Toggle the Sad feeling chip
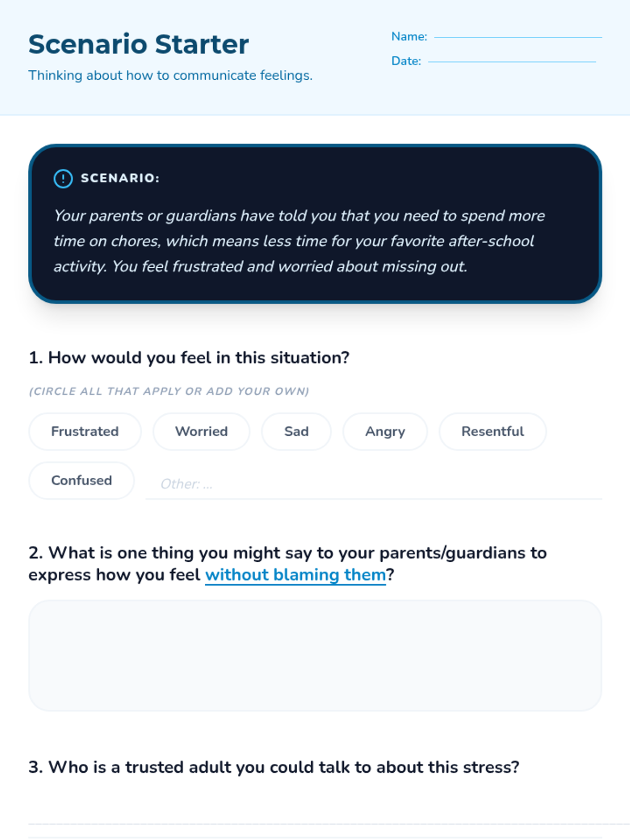Screen dimensions: 630x840 pyautogui.click(x=296, y=432)
